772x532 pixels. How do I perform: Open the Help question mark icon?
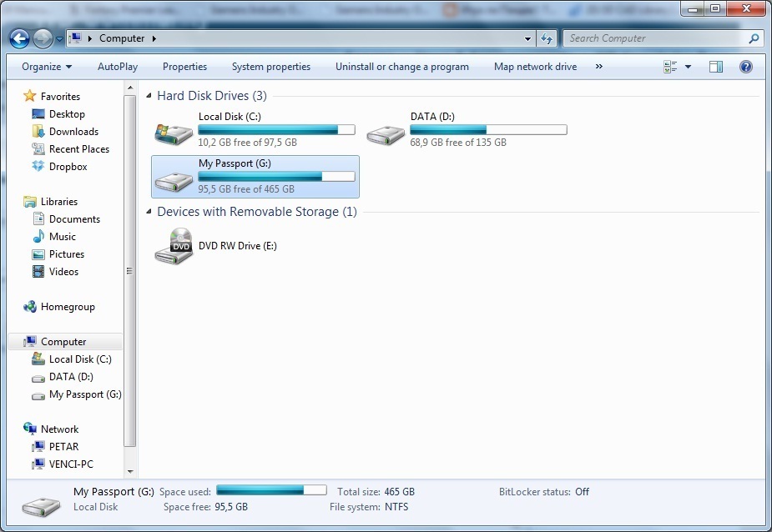pyautogui.click(x=746, y=67)
